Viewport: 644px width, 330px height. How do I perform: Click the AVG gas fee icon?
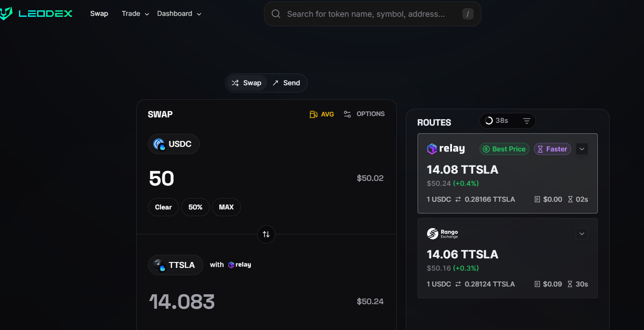313,114
